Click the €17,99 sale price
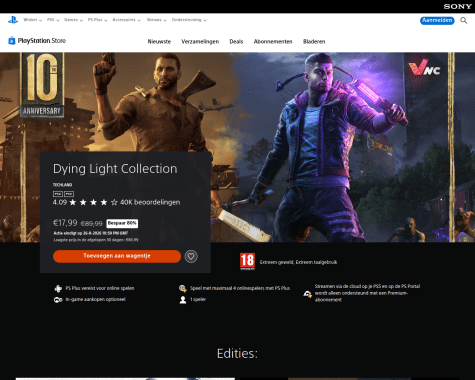The height and width of the screenshot is (380, 475). tap(65, 223)
